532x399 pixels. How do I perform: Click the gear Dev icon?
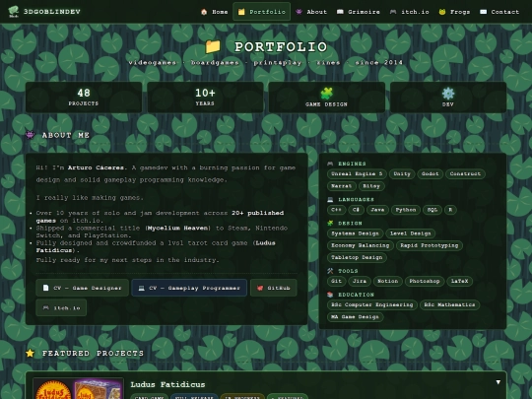coord(448,94)
